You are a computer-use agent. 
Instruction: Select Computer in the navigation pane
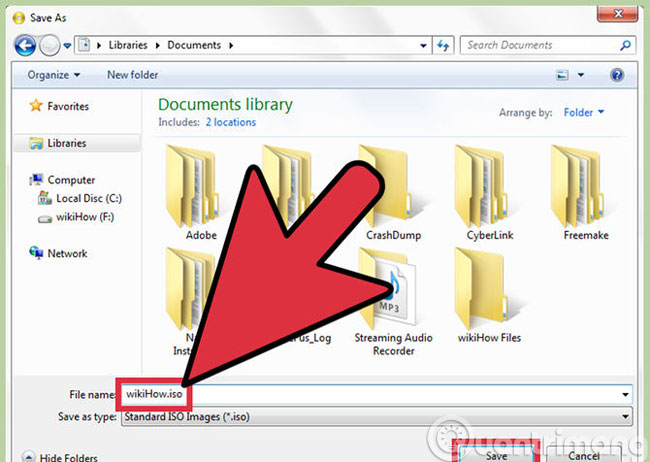71,180
